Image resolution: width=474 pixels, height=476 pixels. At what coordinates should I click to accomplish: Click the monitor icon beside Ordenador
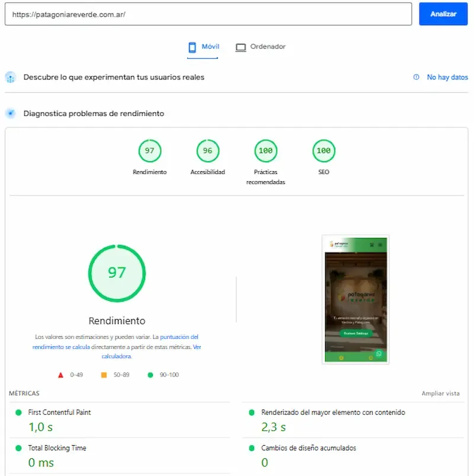click(240, 46)
